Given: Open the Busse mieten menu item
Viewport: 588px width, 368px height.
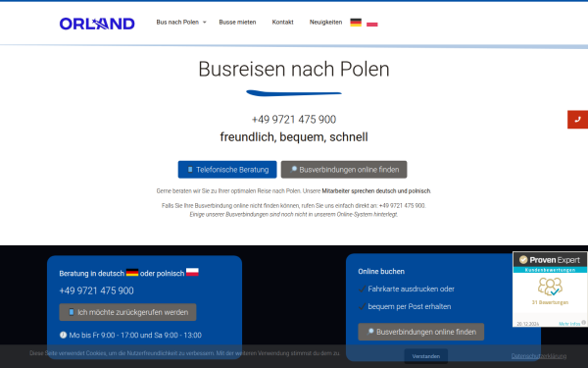Looking at the screenshot, I should (237, 23).
